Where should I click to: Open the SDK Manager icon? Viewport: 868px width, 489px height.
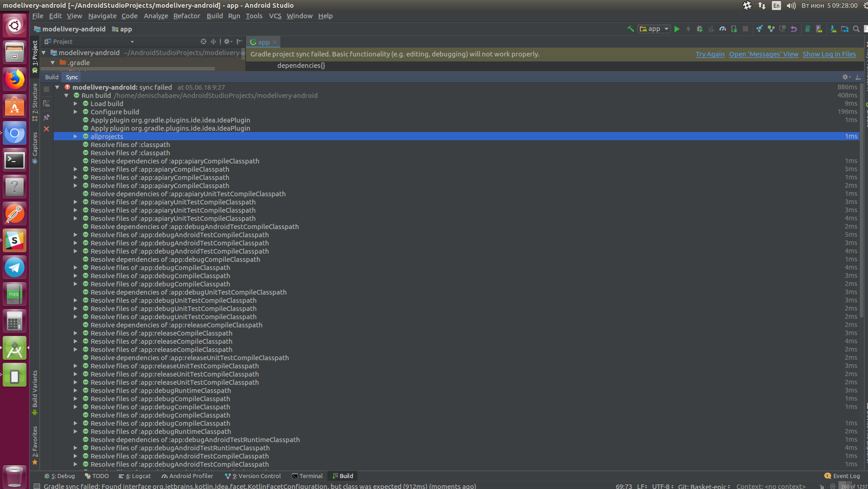[833, 29]
